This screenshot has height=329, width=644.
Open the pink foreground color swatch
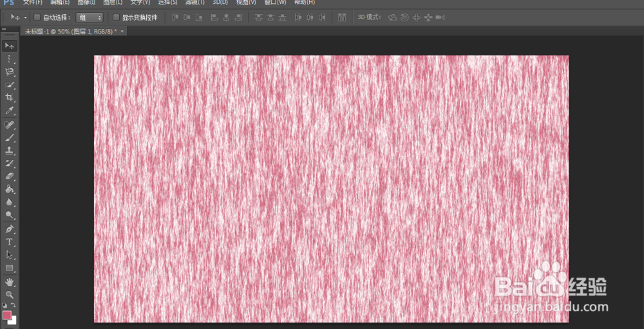[x=7, y=315]
